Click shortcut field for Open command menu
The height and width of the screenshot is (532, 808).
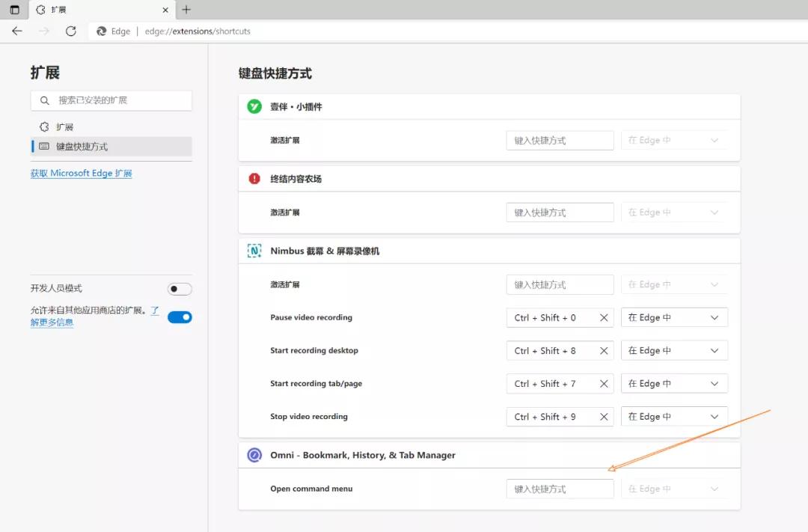coord(560,489)
